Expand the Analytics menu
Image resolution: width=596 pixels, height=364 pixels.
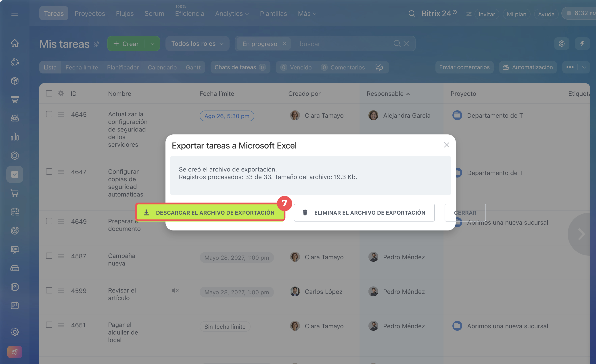(232, 14)
